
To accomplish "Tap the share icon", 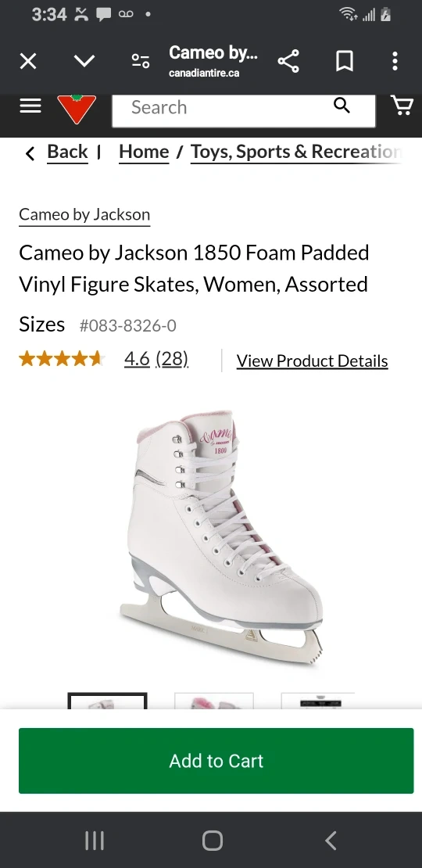I will point(288,61).
